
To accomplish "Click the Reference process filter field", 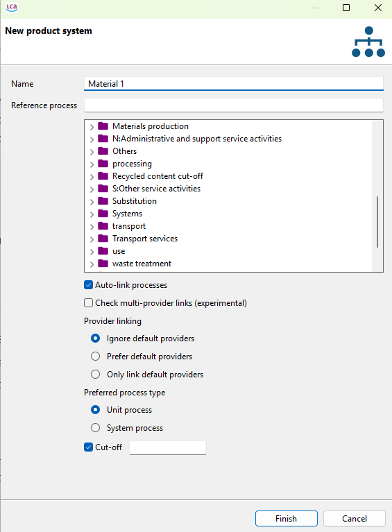I will click(x=234, y=105).
